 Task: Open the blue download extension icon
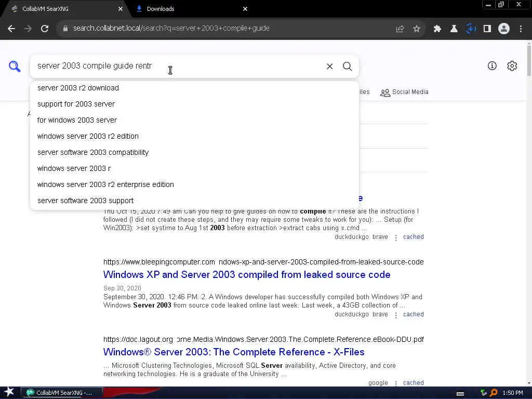(471, 29)
